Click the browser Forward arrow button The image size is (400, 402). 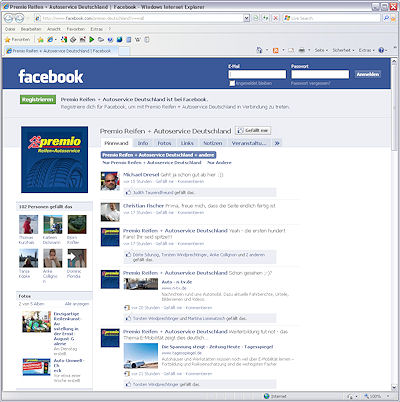coord(19,18)
